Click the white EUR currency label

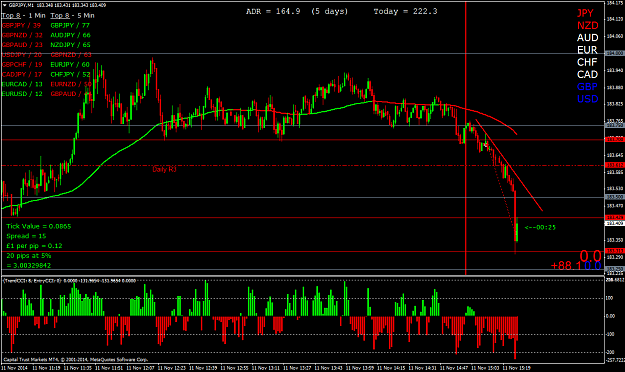tap(587, 50)
